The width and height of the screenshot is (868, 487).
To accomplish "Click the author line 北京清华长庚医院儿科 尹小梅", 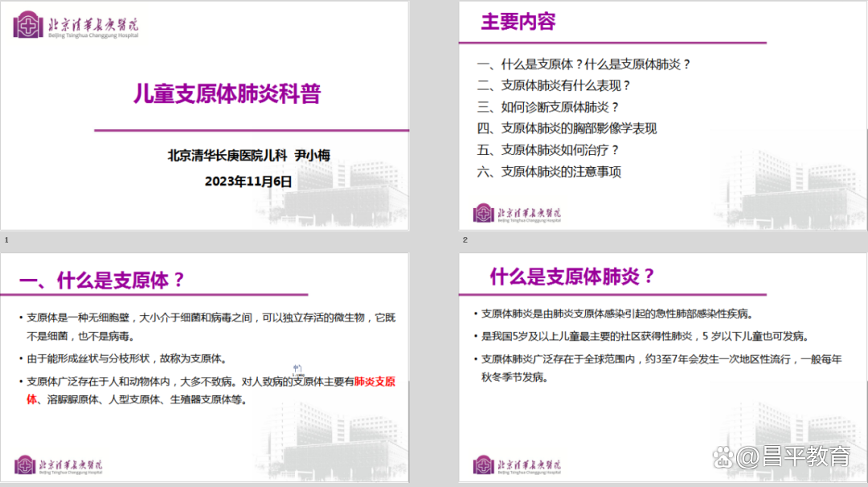I will [248, 156].
